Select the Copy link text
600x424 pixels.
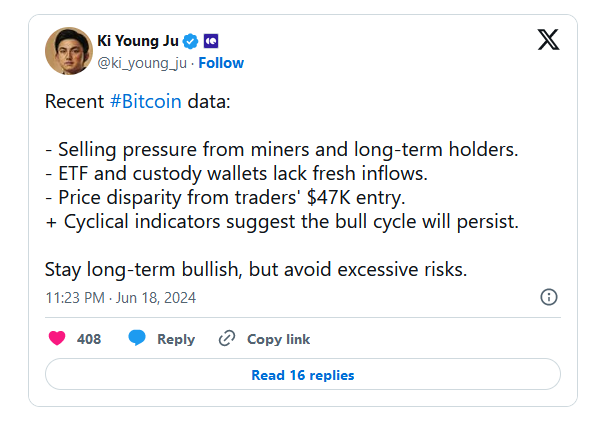point(278,339)
